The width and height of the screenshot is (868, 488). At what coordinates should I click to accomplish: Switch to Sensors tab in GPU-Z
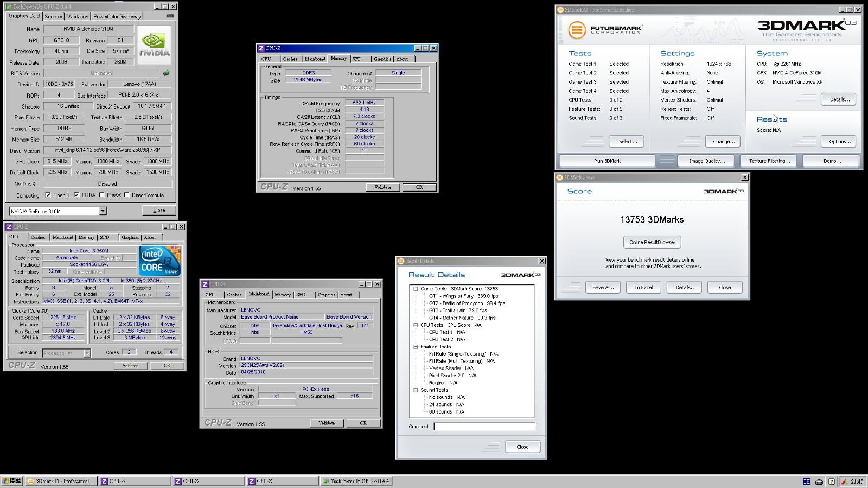pyautogui.click(x=53, y=16)
